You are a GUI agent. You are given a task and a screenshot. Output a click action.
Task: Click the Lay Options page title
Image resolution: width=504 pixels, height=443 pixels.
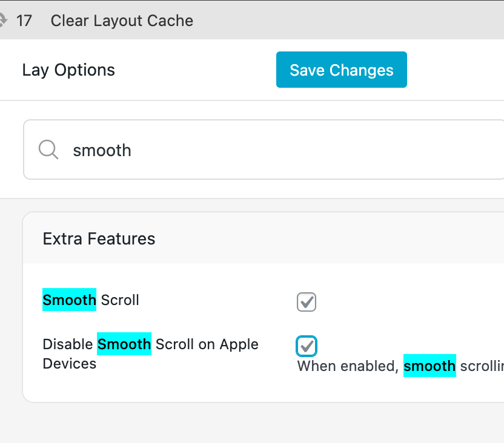[68, 70]
